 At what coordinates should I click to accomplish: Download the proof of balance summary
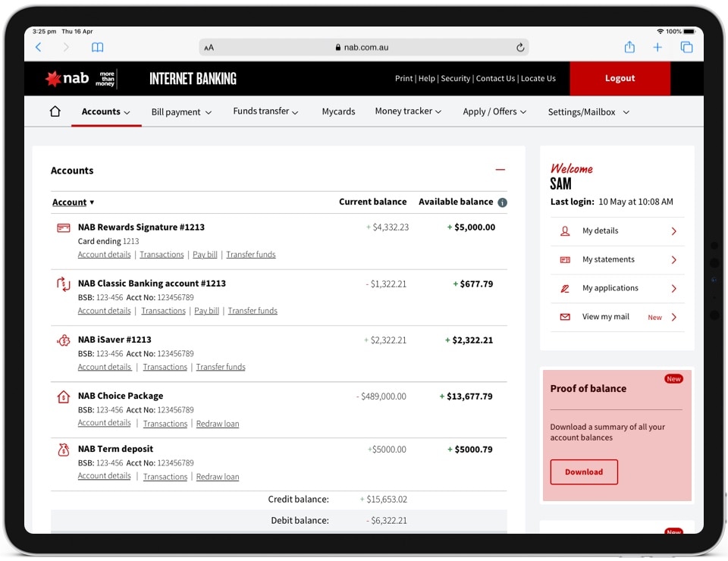click(584, 472)
